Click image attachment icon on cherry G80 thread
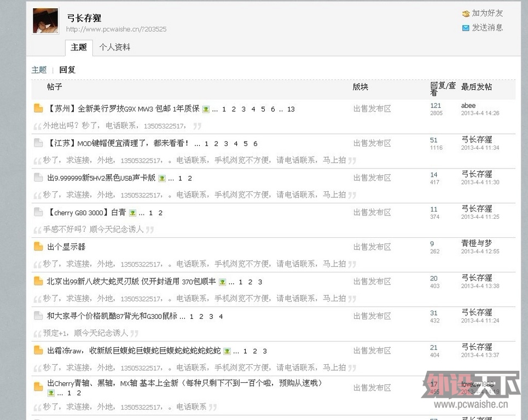Screen dimensions: 528x420 pos(132,213)
